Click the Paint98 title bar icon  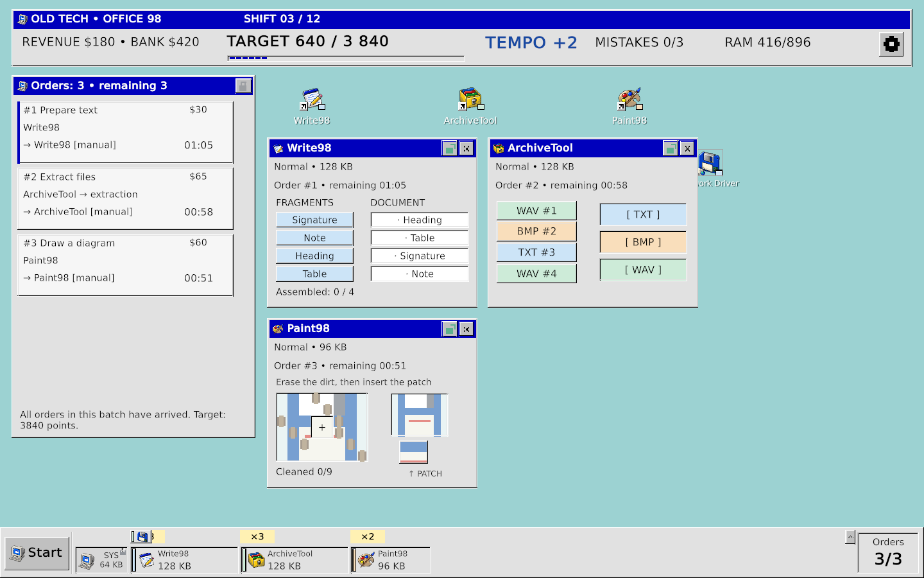278,329
